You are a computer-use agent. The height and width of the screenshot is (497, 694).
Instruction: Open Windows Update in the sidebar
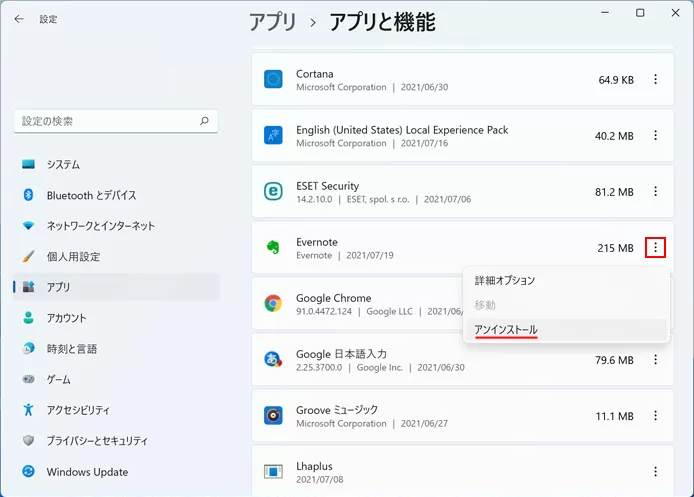pos(87,472)
